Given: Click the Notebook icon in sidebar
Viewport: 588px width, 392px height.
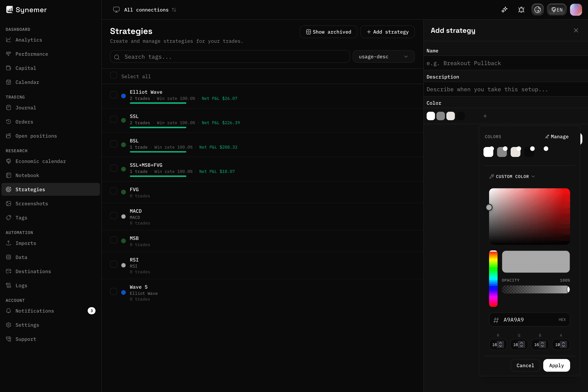Looking at the screenshot, I should [9, 175].
